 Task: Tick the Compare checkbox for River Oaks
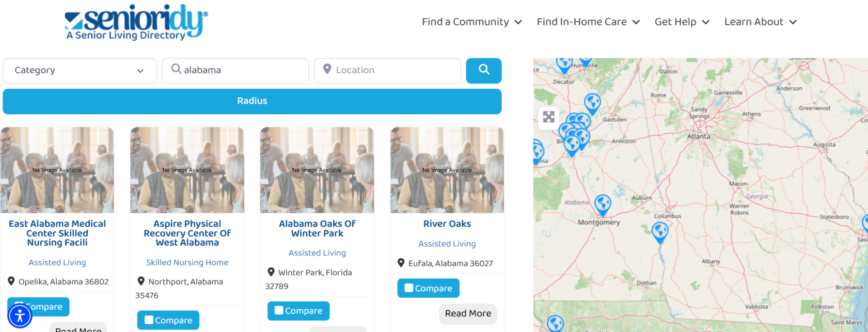click(x=409, y=288)
